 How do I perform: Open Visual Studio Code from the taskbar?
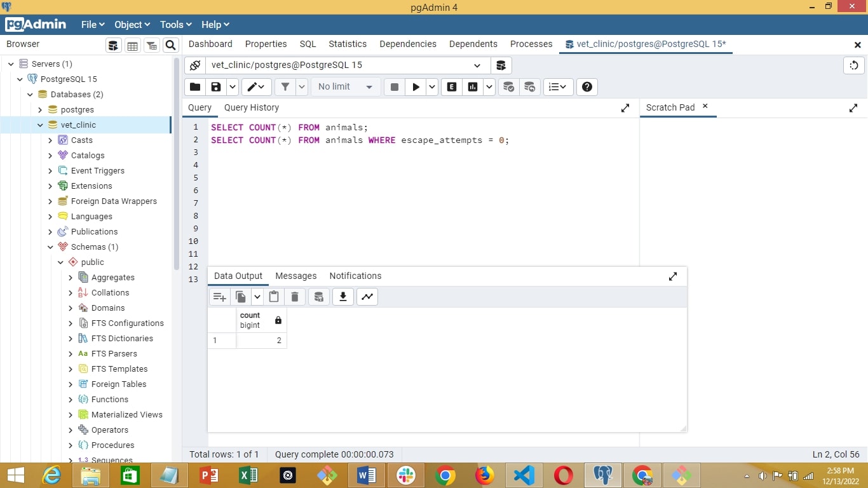click(524, 475)
